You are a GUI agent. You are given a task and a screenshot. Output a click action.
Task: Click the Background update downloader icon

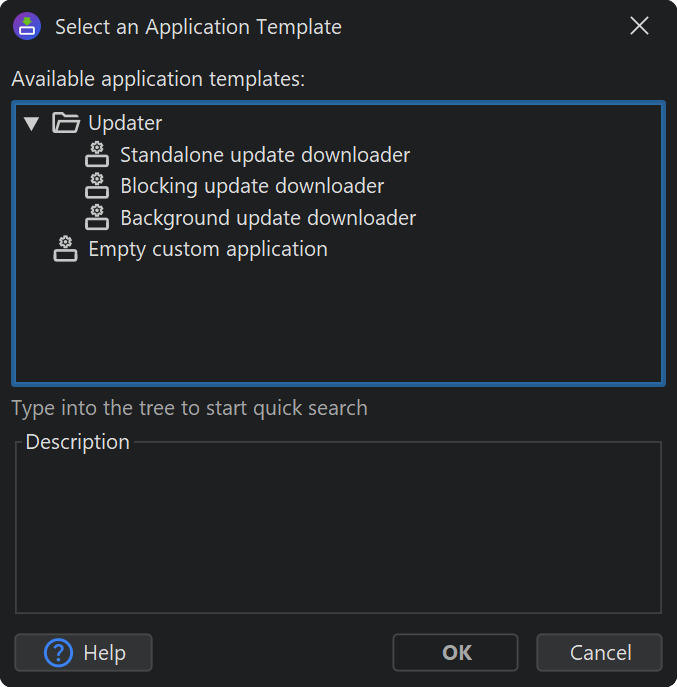[x=97, y=217]
